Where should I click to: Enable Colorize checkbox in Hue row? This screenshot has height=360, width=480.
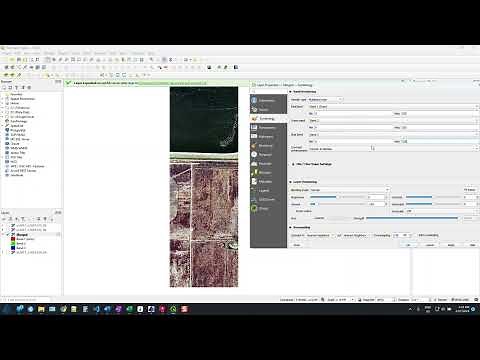click(312, 218)
